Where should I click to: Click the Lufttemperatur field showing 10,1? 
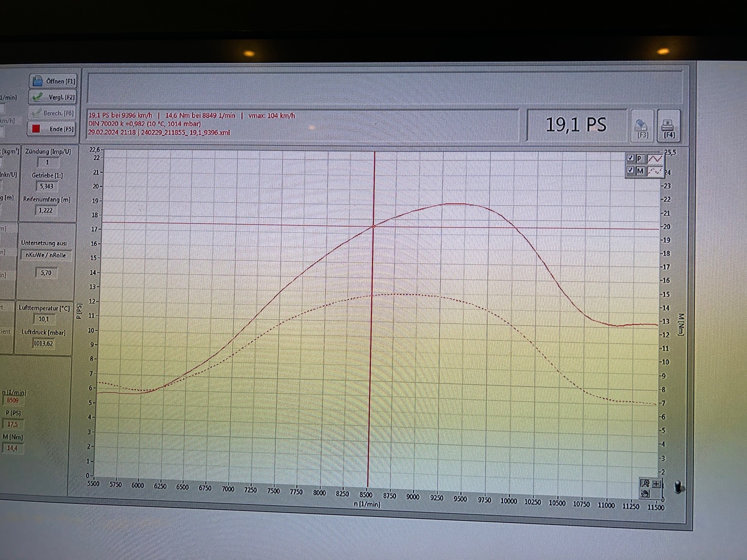coord(43,319)
